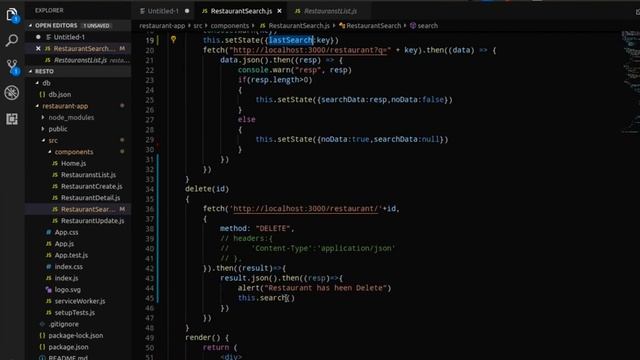Click the highlighted lastSearch word

tap(291, 40)
